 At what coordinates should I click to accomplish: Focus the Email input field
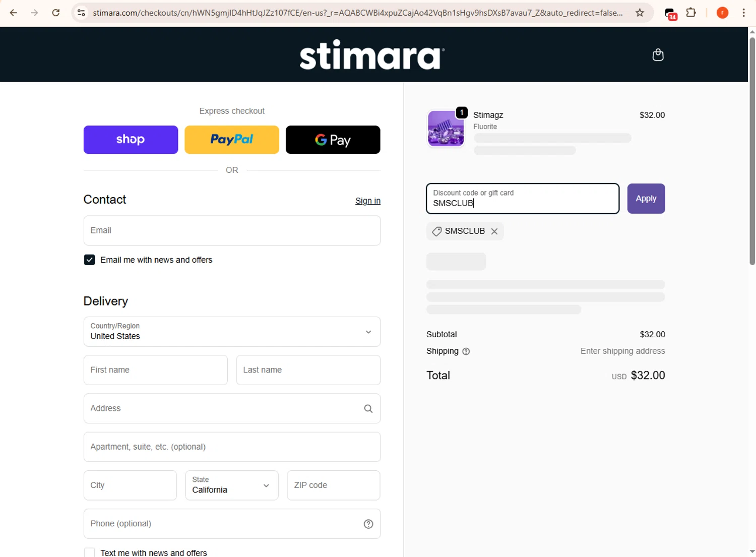pyautogui.click(x=232, y=230)
